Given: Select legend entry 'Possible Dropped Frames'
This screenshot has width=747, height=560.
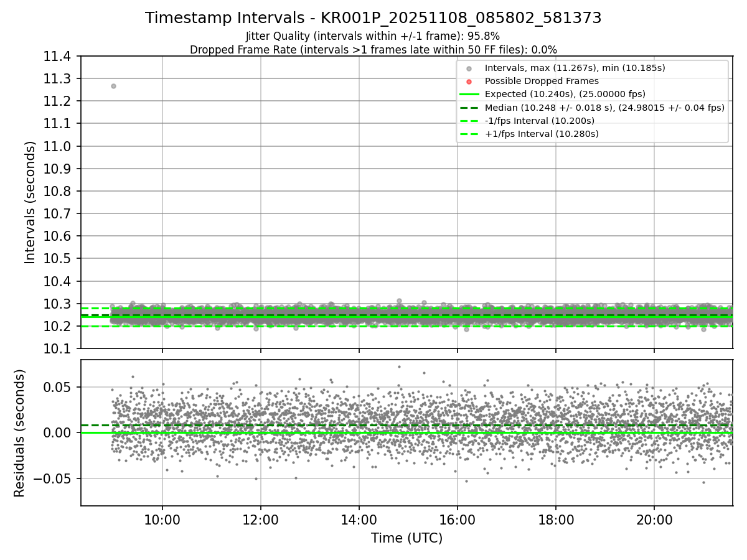Looking at the screenshot, I should pyautogui.click(x=542, y=81).
